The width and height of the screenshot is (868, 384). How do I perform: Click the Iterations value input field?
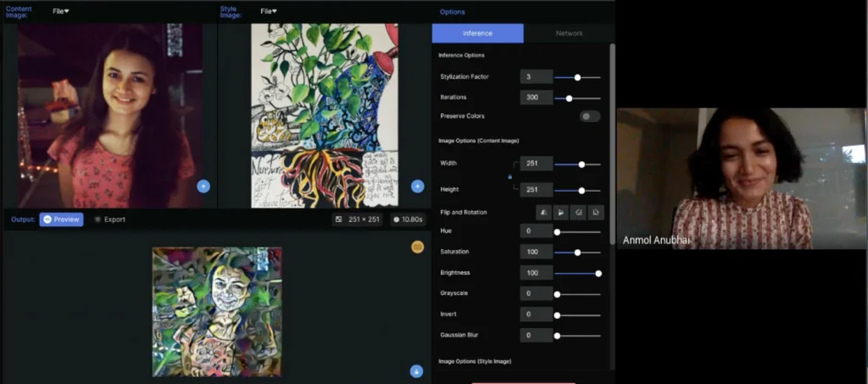tap(537, 97)
